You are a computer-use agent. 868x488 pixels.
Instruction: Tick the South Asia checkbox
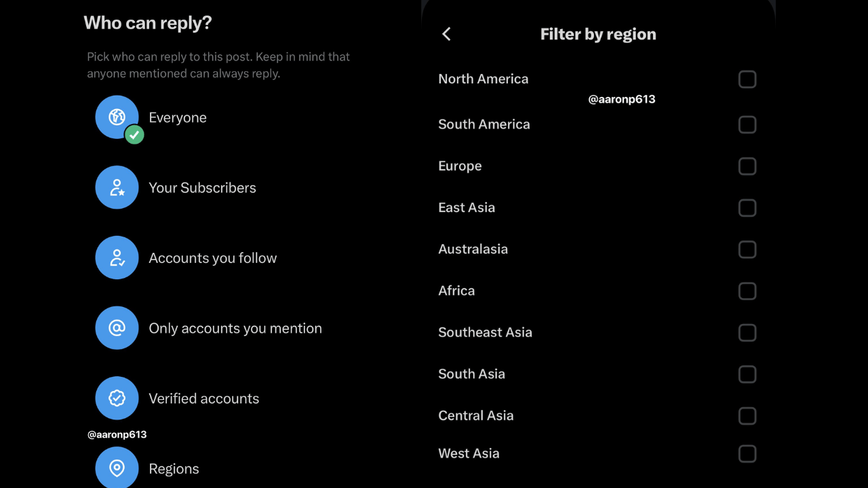[747, 374]
